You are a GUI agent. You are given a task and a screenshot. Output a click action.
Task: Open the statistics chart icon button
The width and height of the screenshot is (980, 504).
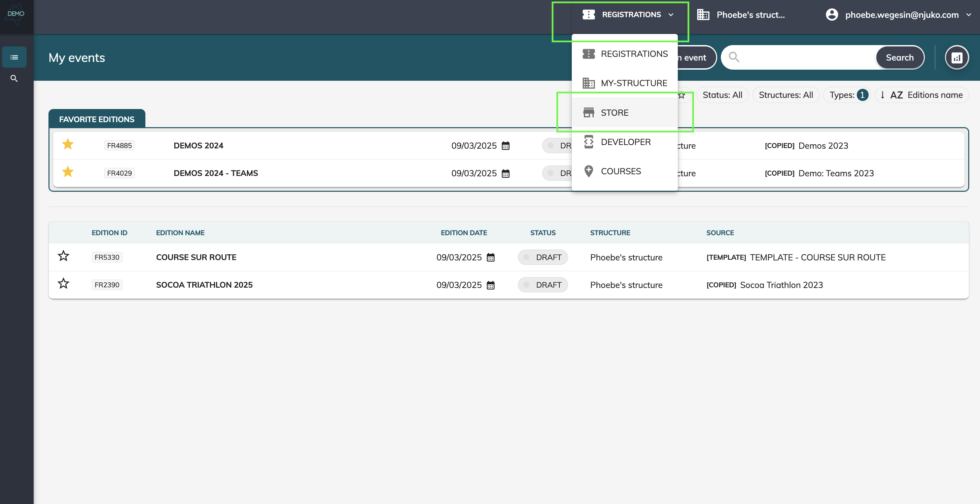(x=956, y=58)
